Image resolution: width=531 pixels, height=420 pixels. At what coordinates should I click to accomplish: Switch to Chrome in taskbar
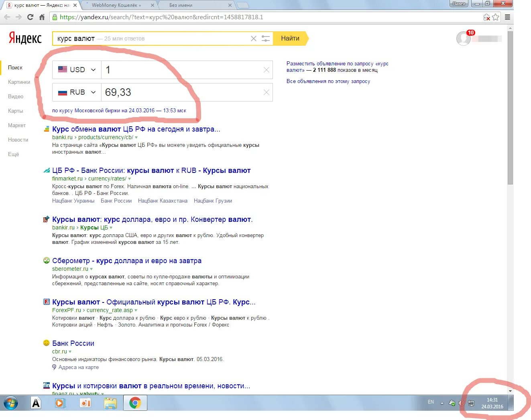[135, 403]
